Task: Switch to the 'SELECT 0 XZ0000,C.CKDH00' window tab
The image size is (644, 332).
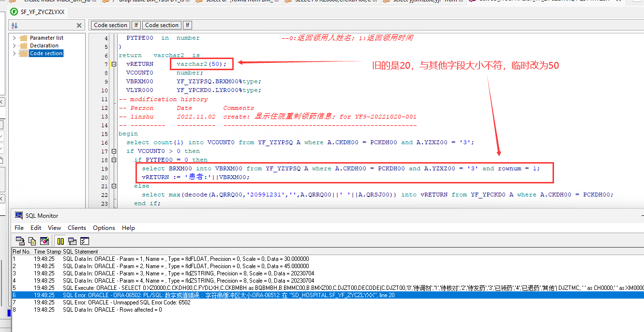Action: (331, 1)
